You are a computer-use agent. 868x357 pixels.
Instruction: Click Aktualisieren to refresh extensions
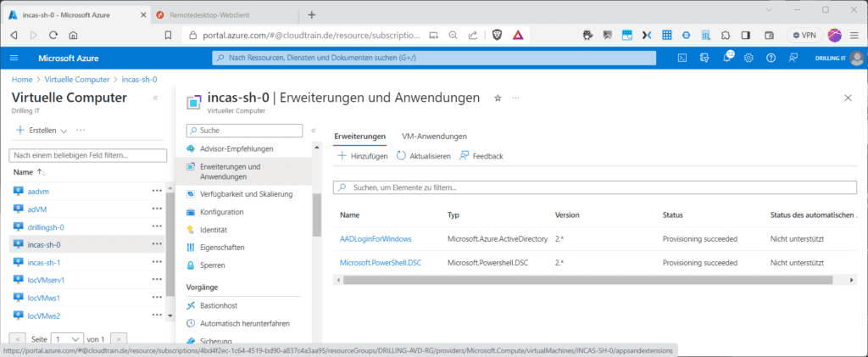pos(424,156)
